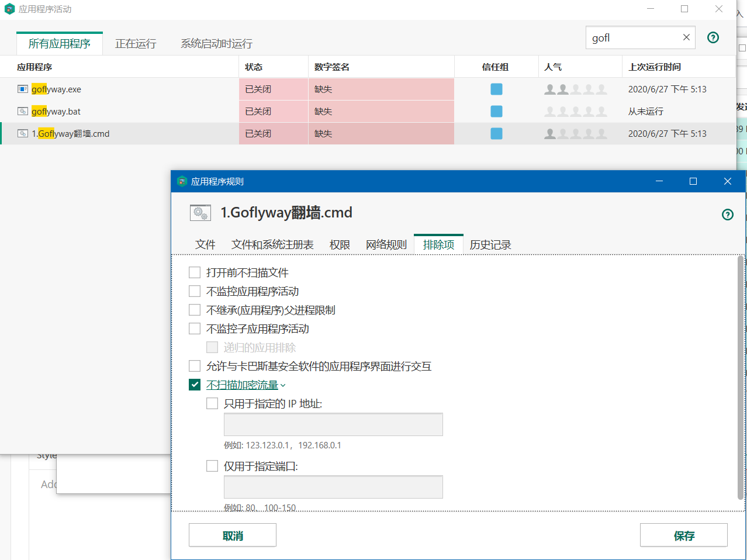Enable 只用于指定的 IP 地址 checkbox
747x560 pixels.
click(212, 403)
